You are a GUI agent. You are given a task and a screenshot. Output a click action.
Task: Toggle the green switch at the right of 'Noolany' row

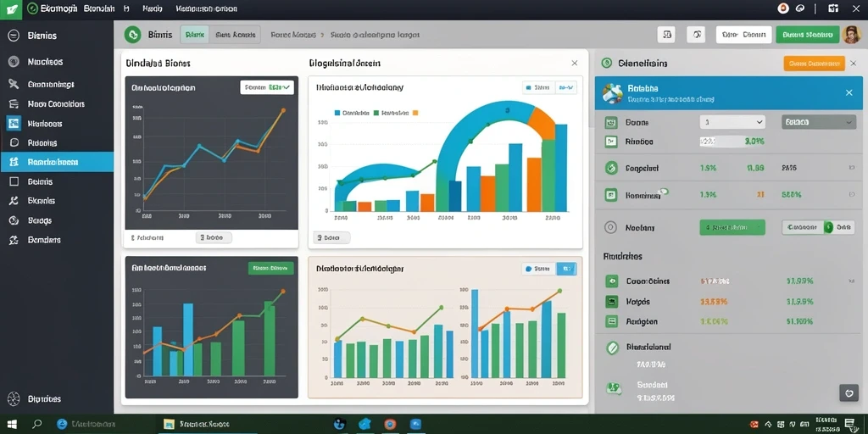(x=828, y=227)
